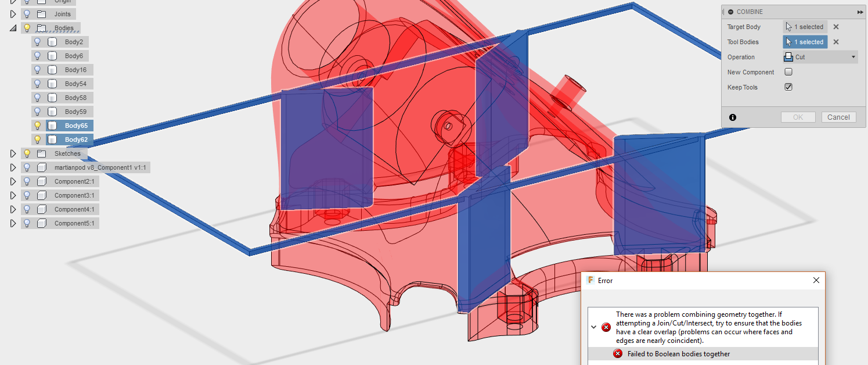Click the Cut operation icon in the Combine dialog
Viewport: 868px width, 365px height.
(x=788, y=56)
